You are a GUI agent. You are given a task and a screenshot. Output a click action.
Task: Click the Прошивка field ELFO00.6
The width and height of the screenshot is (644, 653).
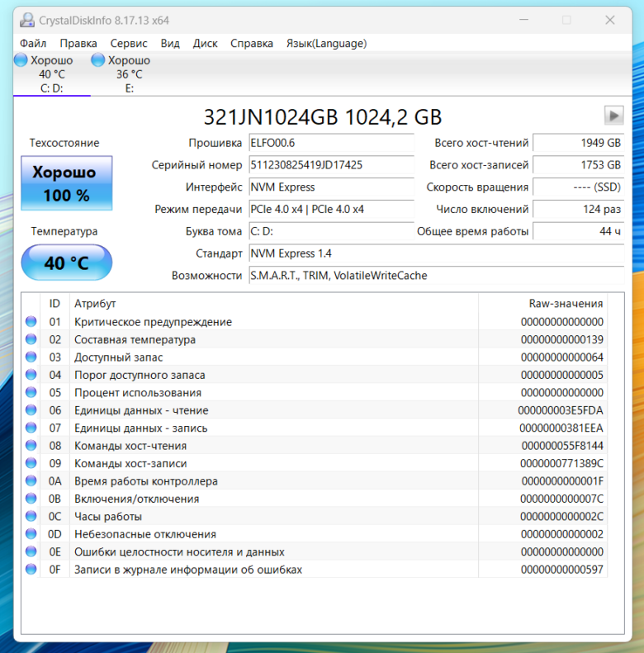(332, 143)
